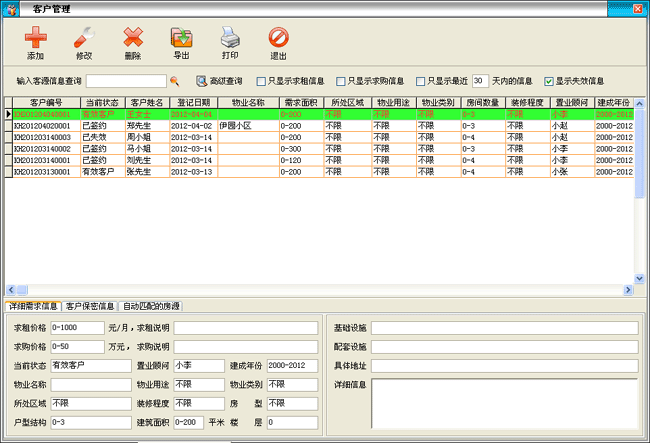This screenshot has height=443, width=650.
Task: Click the 输入客源信息查询 search input field
Action: point(126,81)
